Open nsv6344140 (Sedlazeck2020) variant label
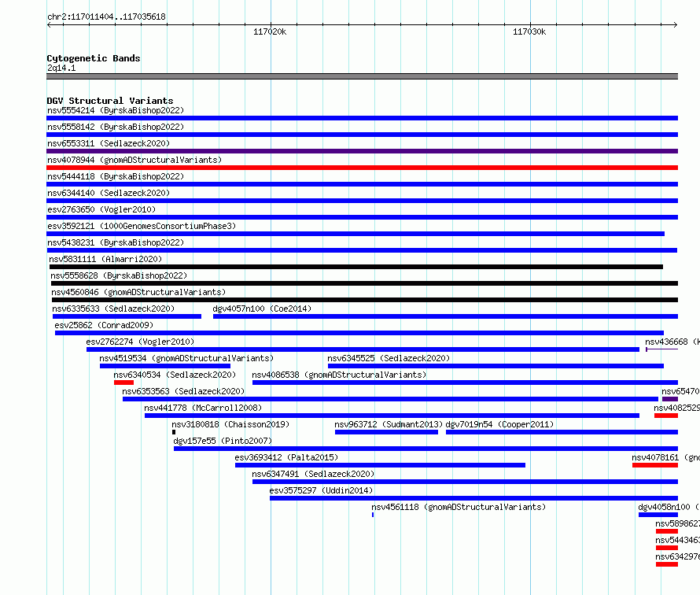Screen dimensions: 700x595 pos(109,193)
